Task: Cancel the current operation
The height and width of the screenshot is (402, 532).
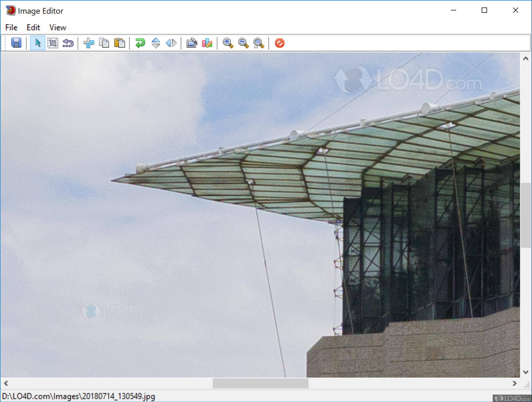Action: pos(280,43)
